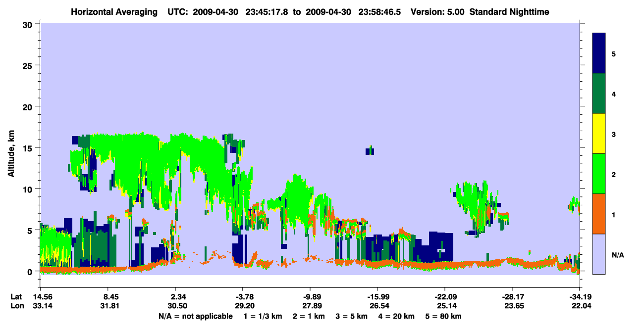Click the latitude value -15.99
This screenshot has width=644, height=330.
coord(377,297)
